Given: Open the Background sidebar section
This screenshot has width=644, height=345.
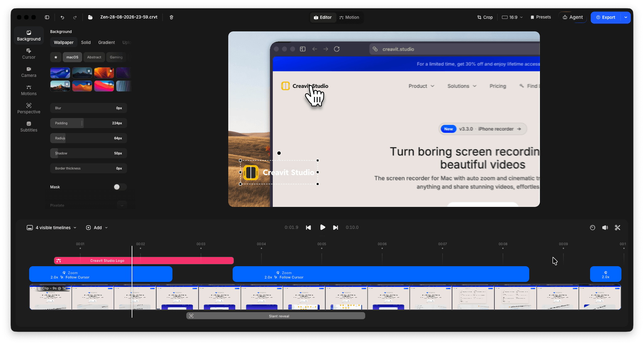Looking at the screenshot, I should (x=29, y=36).
